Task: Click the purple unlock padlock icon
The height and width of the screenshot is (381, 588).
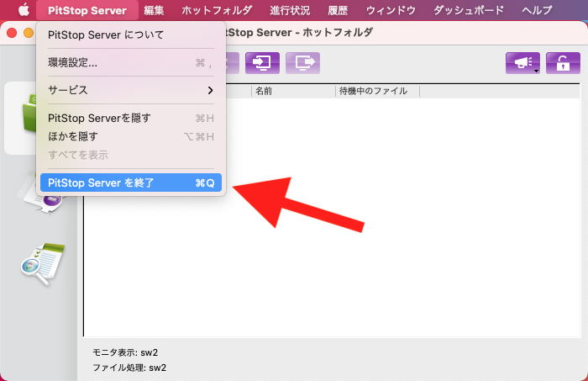Action: [x=562, y=63]
